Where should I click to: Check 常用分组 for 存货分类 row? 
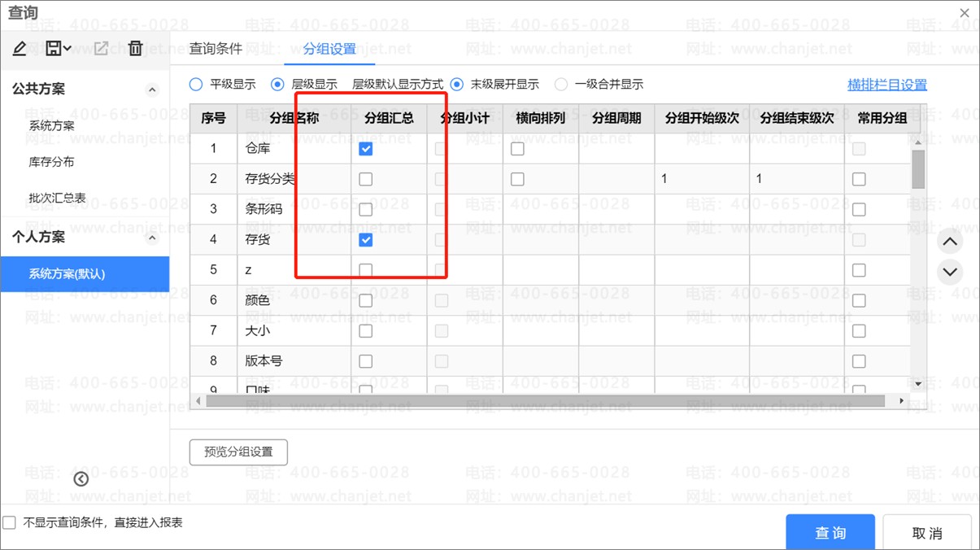click(x=859, y=179)
